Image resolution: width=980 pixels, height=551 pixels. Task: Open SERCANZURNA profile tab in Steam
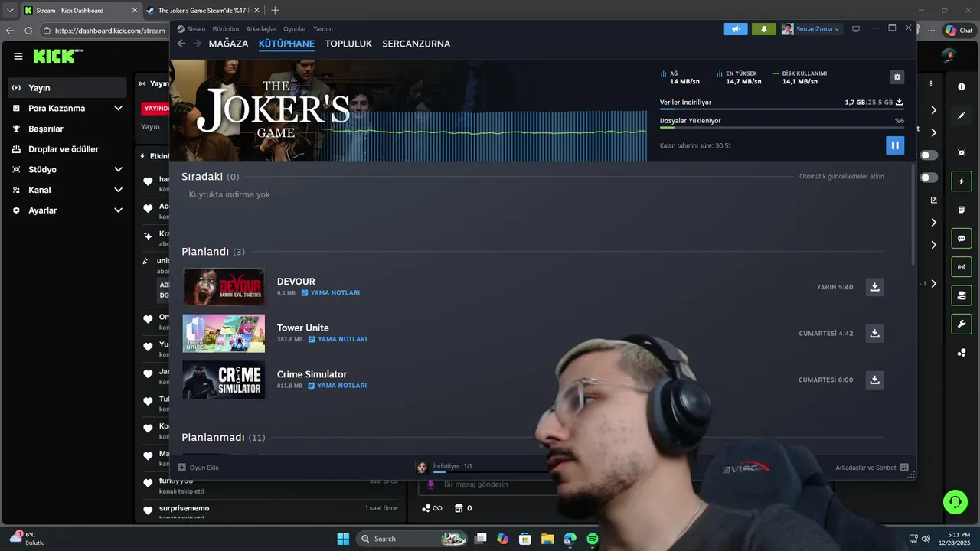(416, 44)
